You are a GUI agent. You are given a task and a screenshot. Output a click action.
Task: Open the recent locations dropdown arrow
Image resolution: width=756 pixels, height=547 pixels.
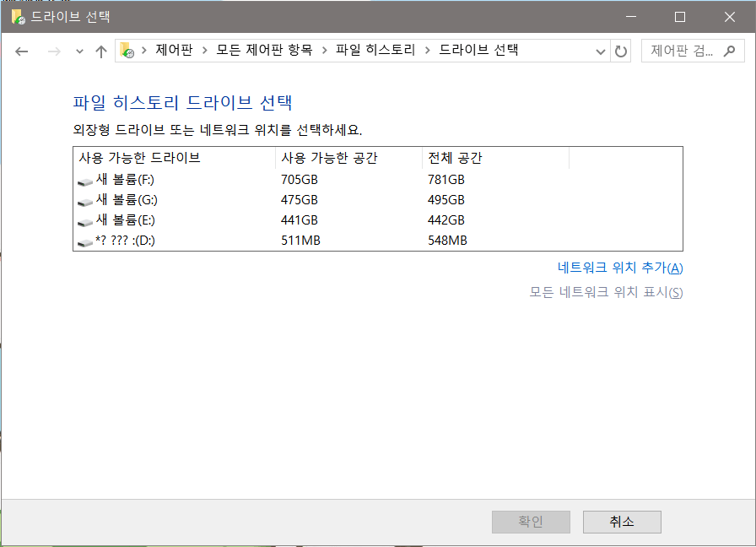(79, 51)
